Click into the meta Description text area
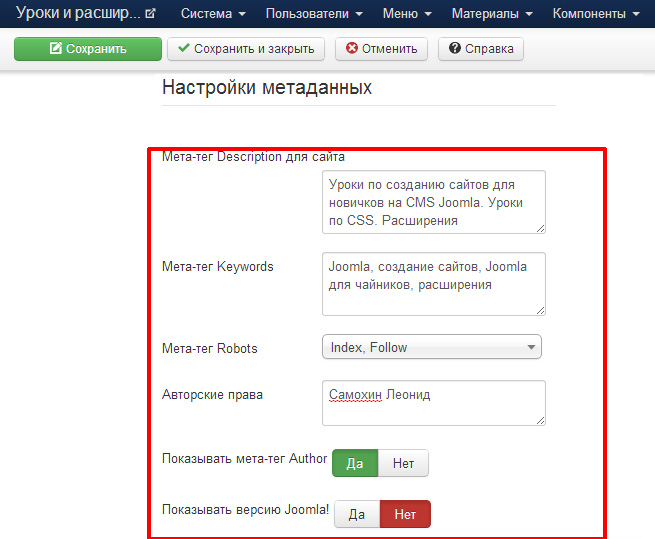Screen dimensions: 655x539 click(433, 201)
